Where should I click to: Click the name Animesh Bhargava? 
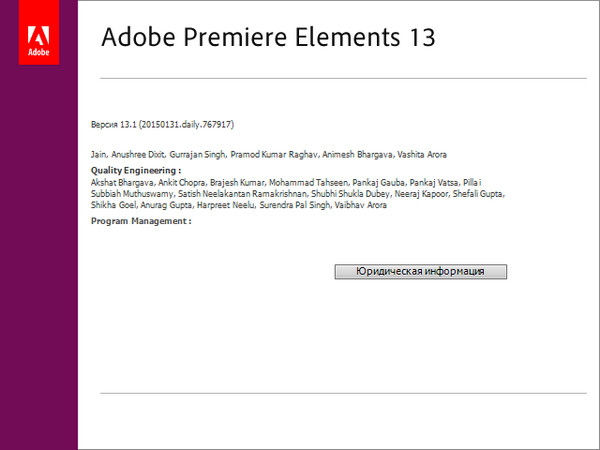point(358,155)
